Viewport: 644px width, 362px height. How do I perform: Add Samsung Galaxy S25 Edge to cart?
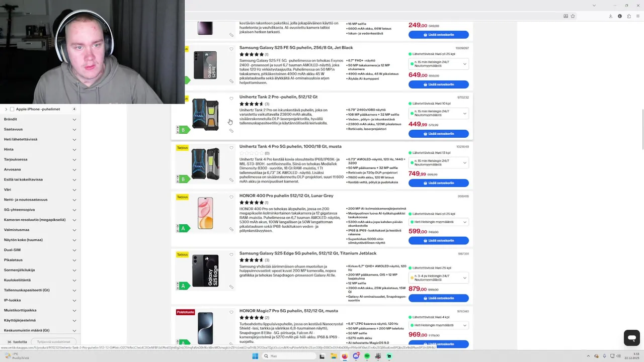coord(439,298)
